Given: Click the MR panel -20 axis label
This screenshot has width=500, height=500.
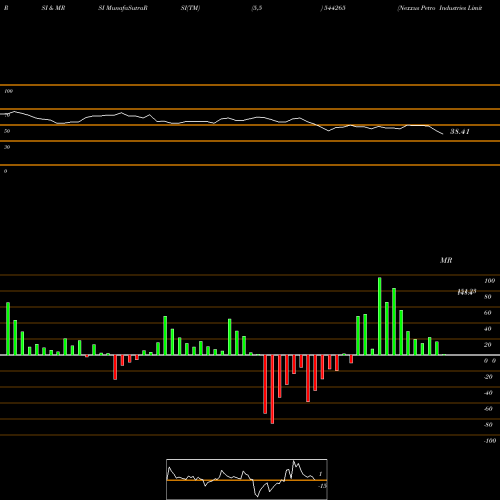Looking at the screenshot, I should point(488,377).
